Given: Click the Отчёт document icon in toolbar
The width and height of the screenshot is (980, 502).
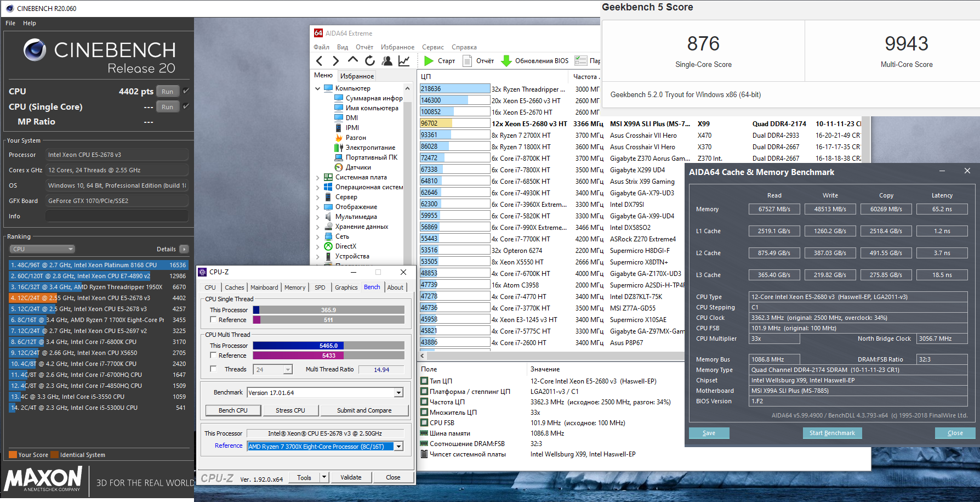Looking at the screenshot, I should point(467,61).
